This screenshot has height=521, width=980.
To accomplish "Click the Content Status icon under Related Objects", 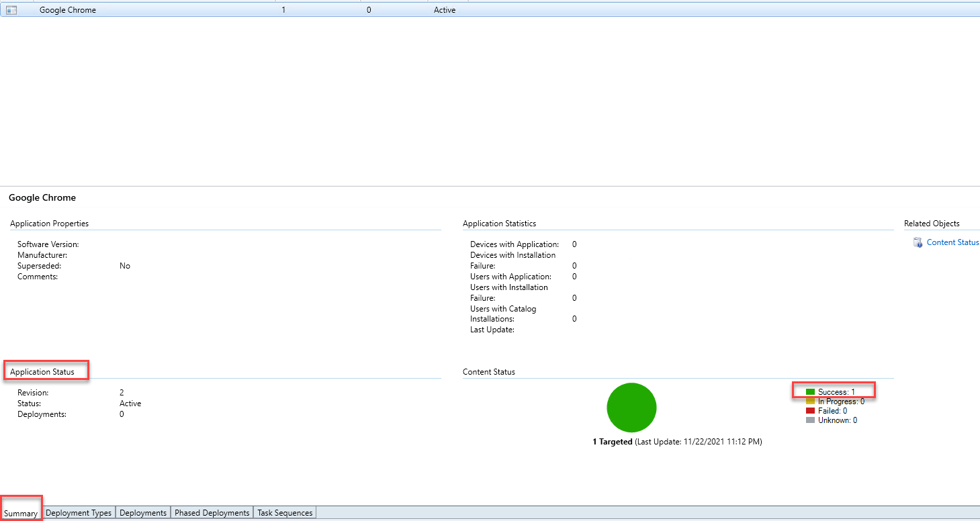I will point(918,242).
